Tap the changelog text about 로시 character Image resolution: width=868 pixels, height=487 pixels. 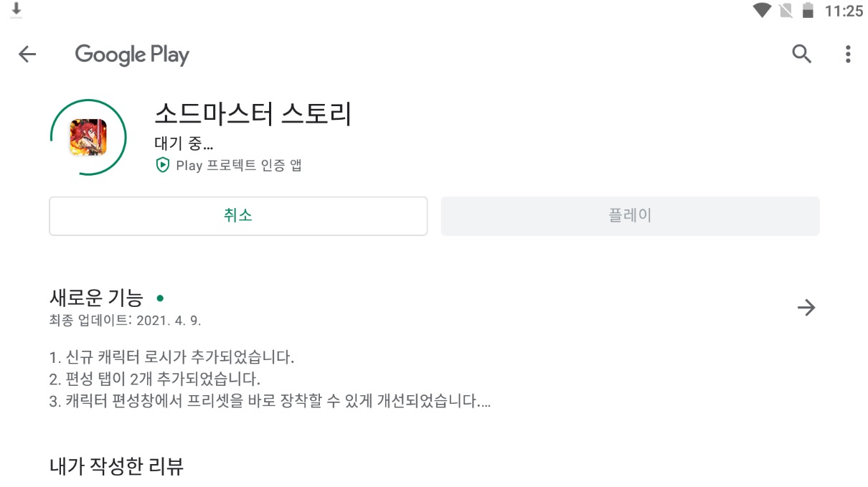[172, 356]
